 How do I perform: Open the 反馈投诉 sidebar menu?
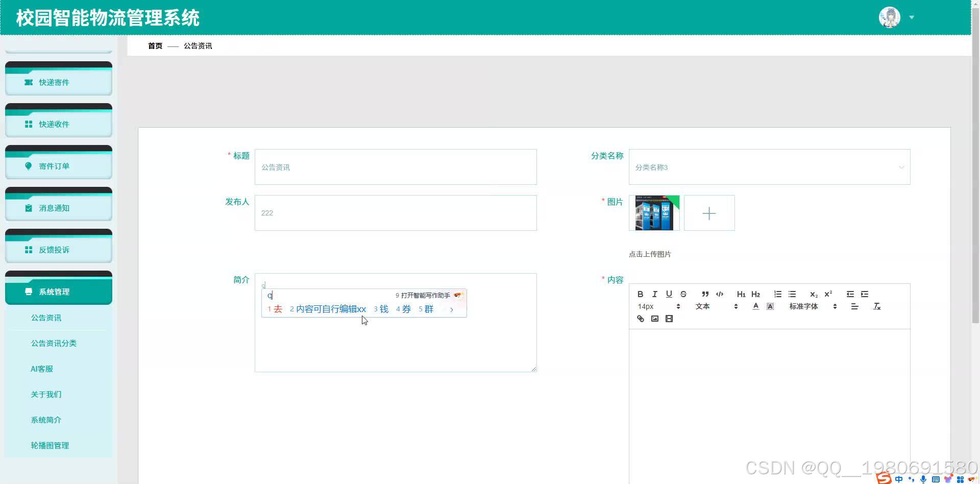tap(59, 250)
